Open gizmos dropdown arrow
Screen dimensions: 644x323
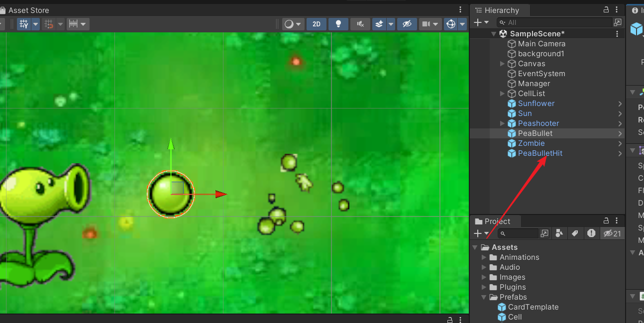(x=463, y=24)
